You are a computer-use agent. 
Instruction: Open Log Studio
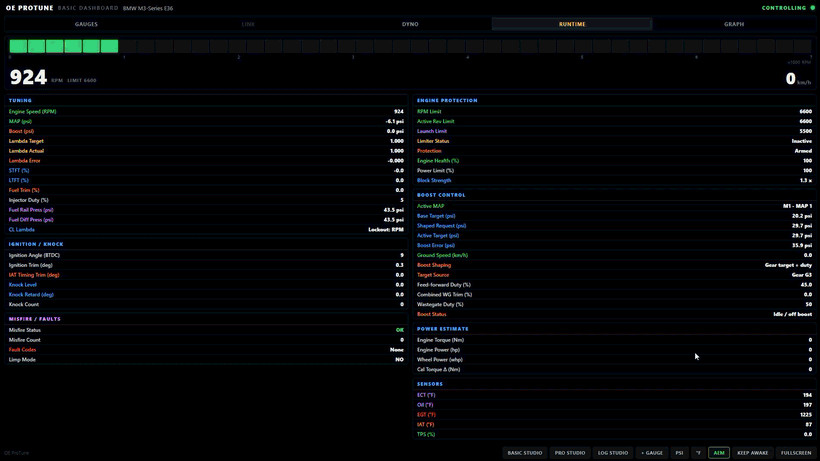coord(613,453)
